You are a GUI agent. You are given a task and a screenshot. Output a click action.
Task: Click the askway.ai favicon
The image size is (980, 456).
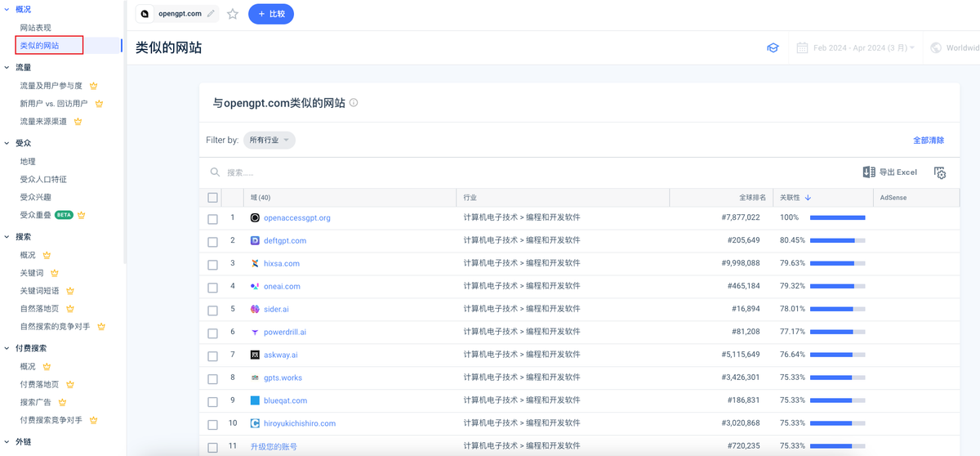(x=255, y=355)
